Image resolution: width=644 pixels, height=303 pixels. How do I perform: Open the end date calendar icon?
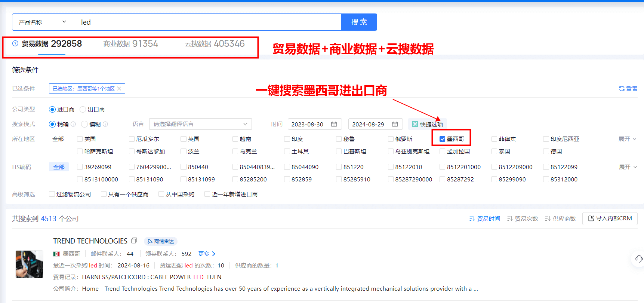pos(395,124)
